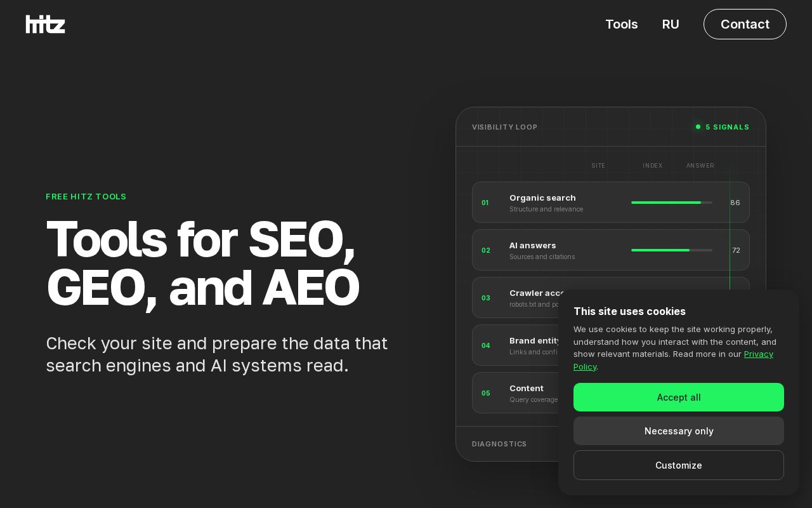812x508 pixels.
Task: Click the Tools for SEO headline
Action: 203,263
